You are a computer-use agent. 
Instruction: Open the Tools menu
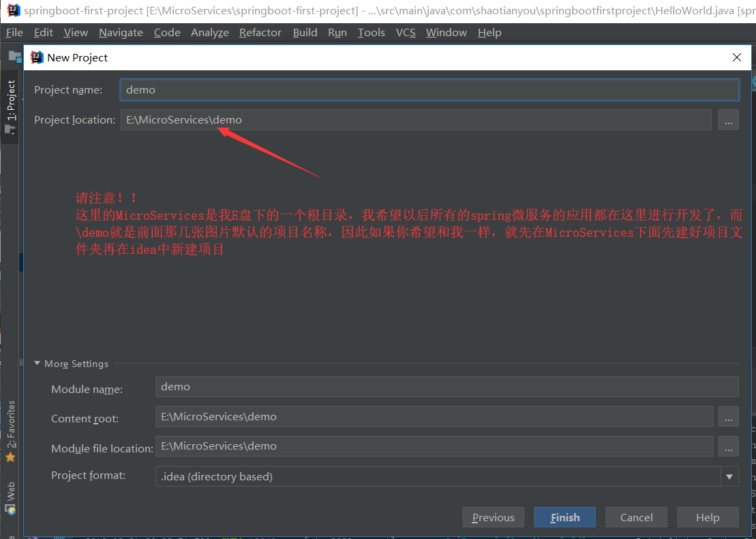point(372,32)
